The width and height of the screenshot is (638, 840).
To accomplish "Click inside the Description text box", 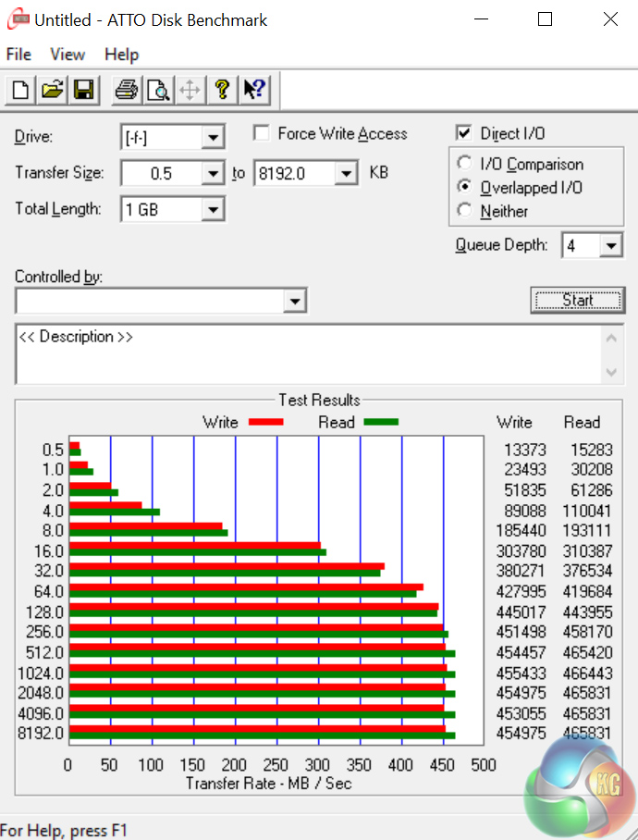I will click(x=309, y=354).
